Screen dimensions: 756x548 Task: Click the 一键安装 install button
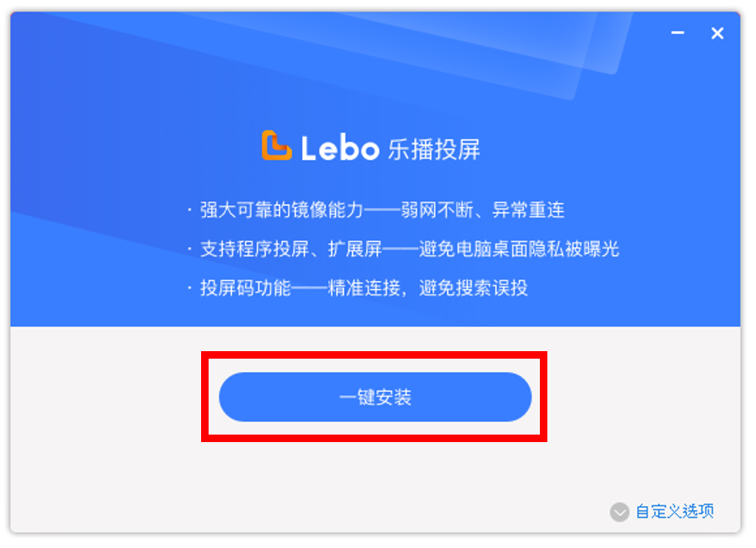(375, 397)
